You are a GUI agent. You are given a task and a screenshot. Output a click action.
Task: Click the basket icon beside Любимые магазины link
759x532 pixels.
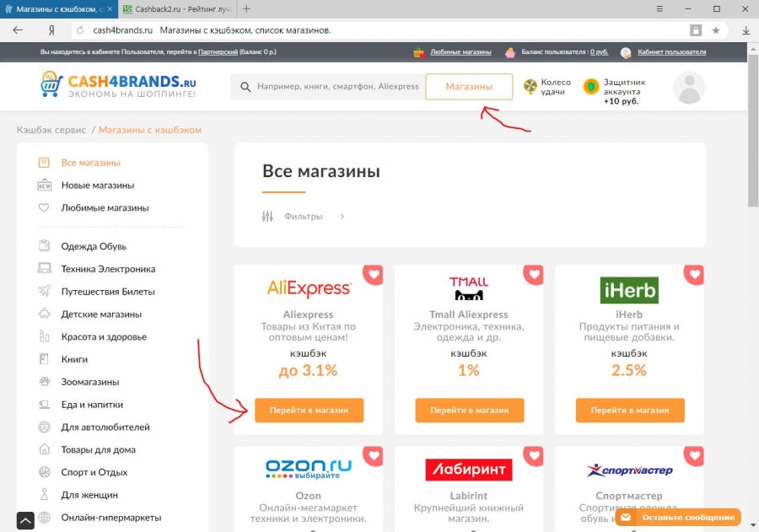point(419,52)
